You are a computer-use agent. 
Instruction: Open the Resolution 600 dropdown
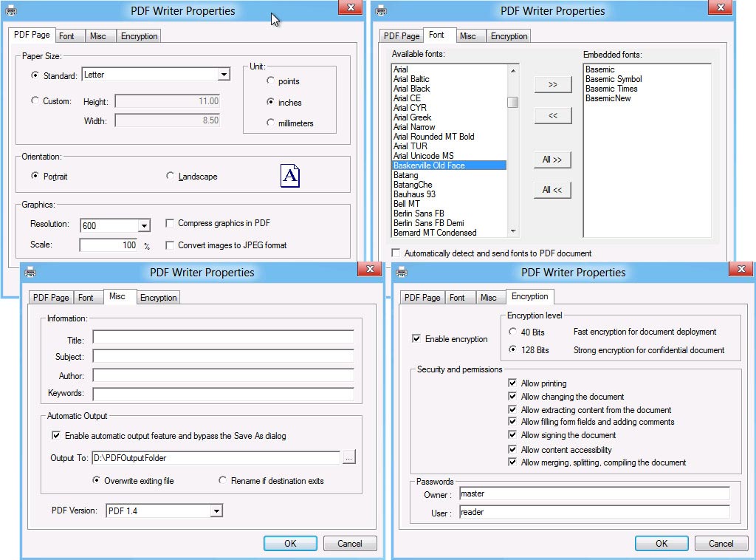point(144,225)
